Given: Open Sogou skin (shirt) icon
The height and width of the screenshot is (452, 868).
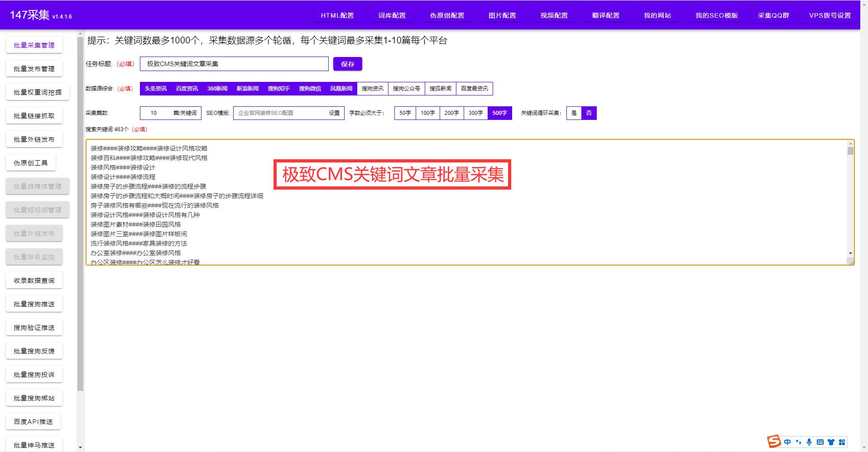Looking at the screenshot, I should pyautogui.click(x=831, y=442).
